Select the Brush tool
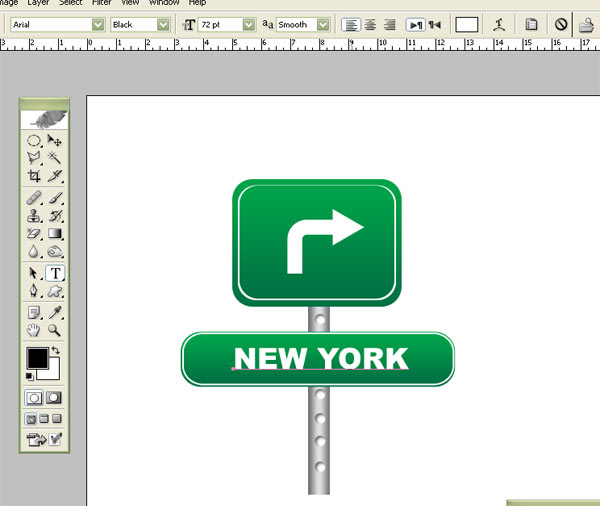 [54, 198]
